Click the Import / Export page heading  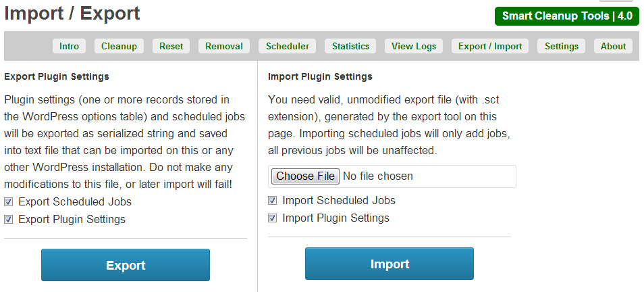tap(72, 13)
